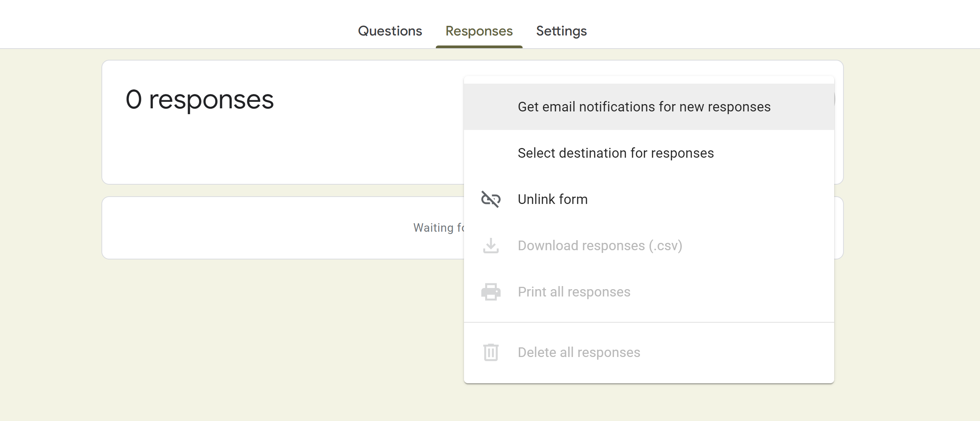
Task: Click empty area of the responses summary card
Action: [x=270, y=154]
